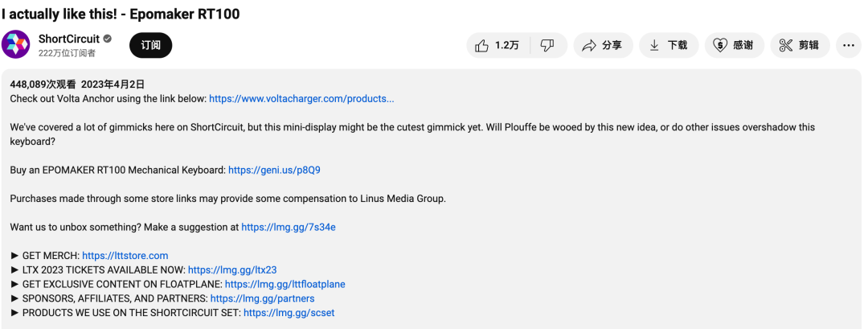The height and width of the screenshot is (329, 868).
Task: Open the lmg.gg/lttfloatplane link
Action: [x=285, y=284]
